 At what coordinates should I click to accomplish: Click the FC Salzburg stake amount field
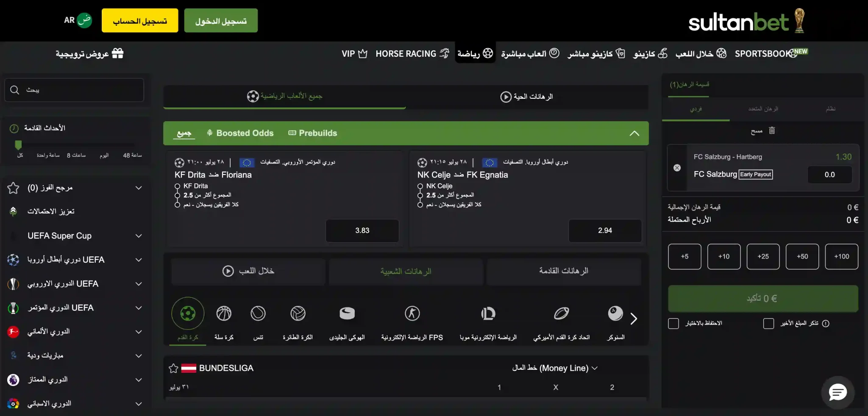click(829, 175)
